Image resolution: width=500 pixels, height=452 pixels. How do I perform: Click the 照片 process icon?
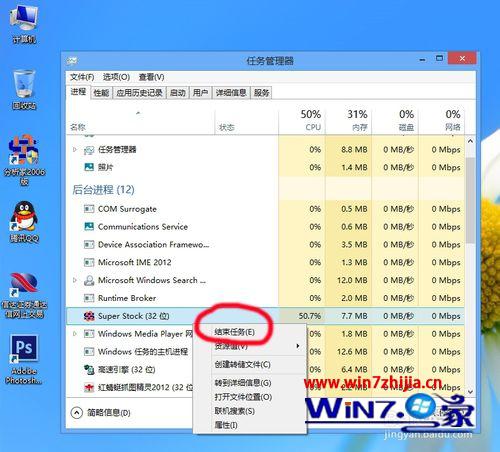click(x=89, y=167)
